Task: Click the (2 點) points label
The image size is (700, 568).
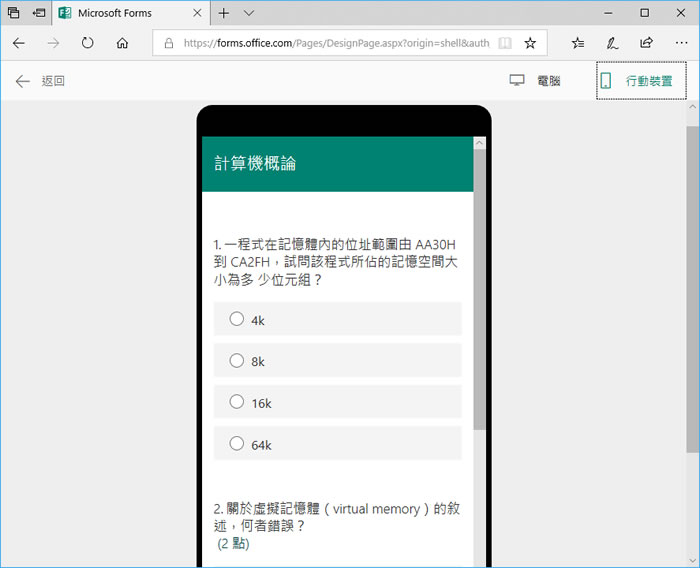Action: tap(233, 543)
